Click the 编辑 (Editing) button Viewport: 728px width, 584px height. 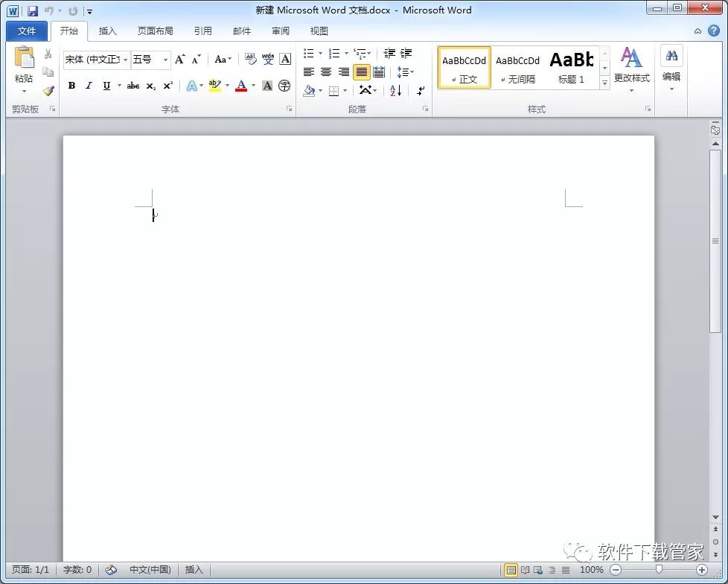671,69
